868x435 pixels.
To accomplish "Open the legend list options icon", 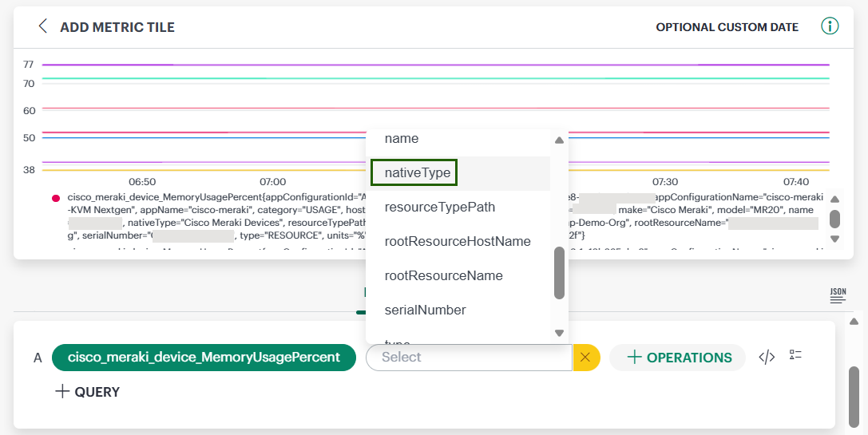I will 795,354.
